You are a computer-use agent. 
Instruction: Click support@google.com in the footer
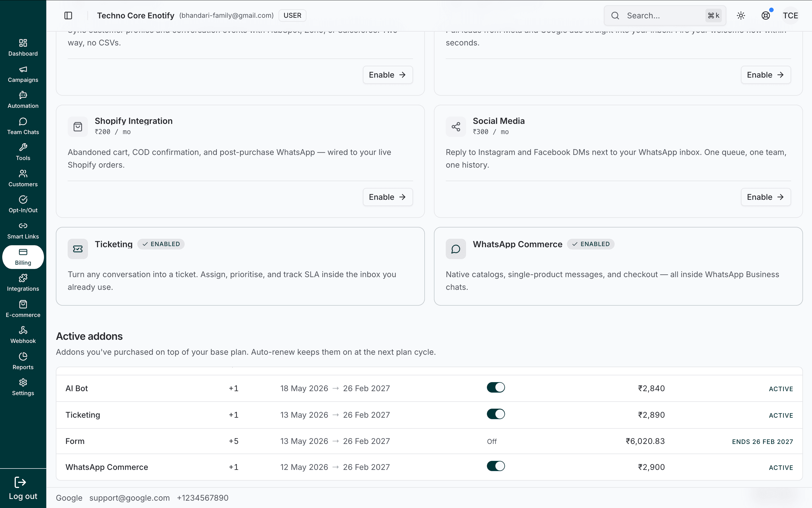pos(129,498)
